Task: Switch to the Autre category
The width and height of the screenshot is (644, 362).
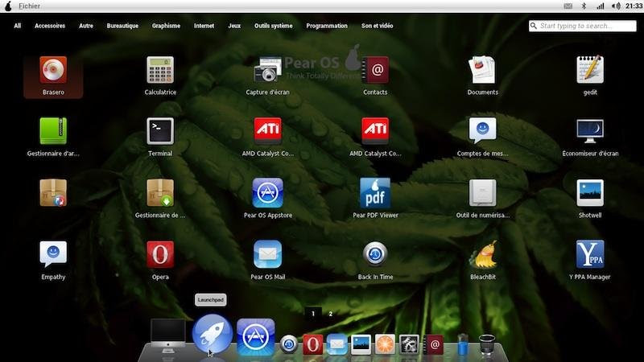Action: [x=86, y=26]
